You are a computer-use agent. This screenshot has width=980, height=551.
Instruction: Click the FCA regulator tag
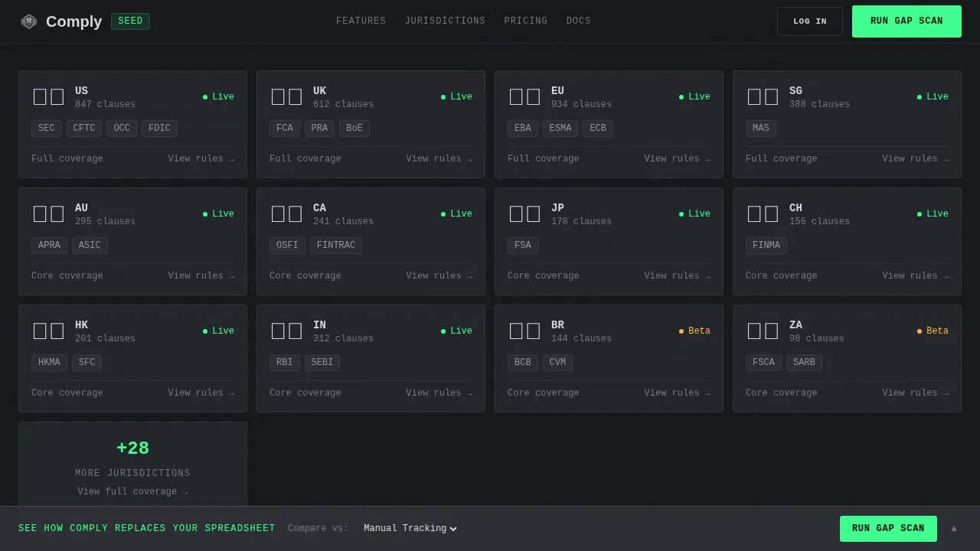[285, 129]
